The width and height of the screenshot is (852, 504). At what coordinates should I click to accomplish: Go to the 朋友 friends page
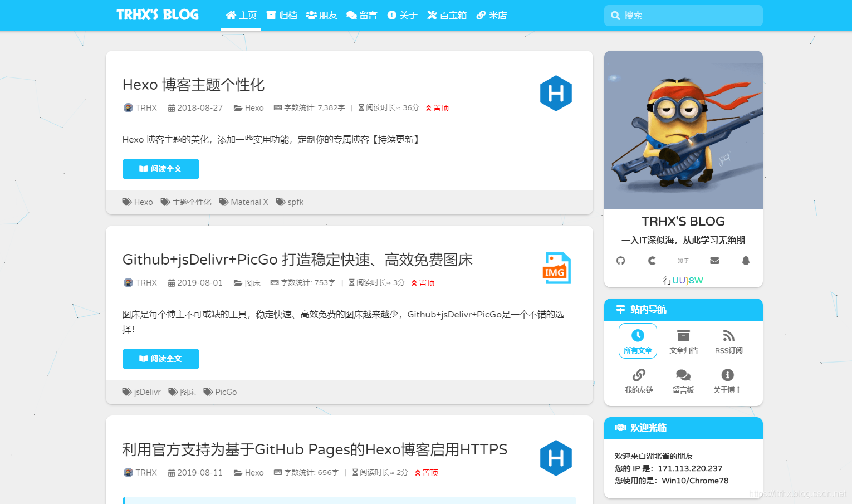click(x=322, y=16)
